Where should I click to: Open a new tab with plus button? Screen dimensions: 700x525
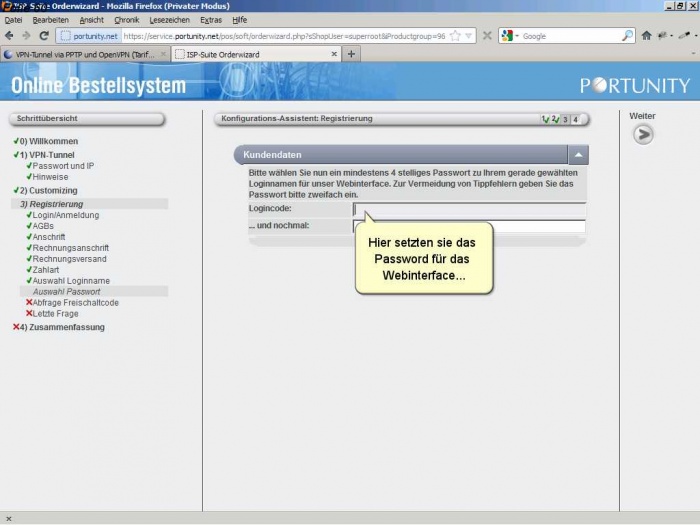(351, 54)
